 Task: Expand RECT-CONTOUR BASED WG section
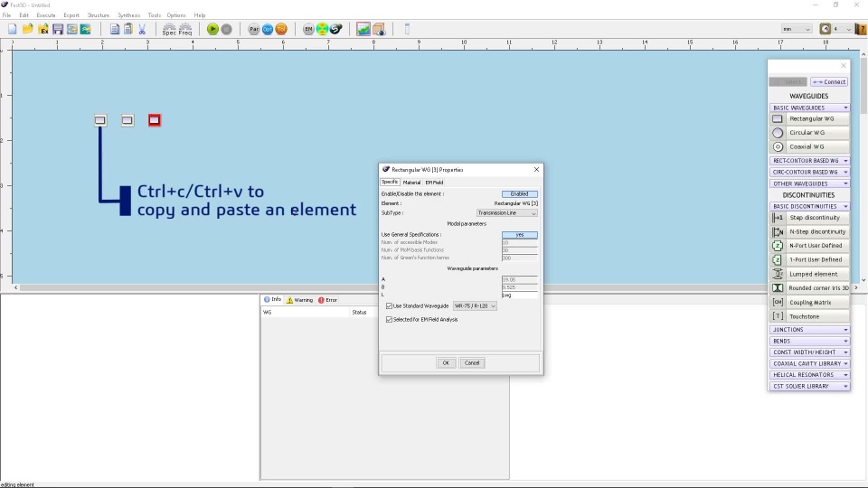click(809, 161)
